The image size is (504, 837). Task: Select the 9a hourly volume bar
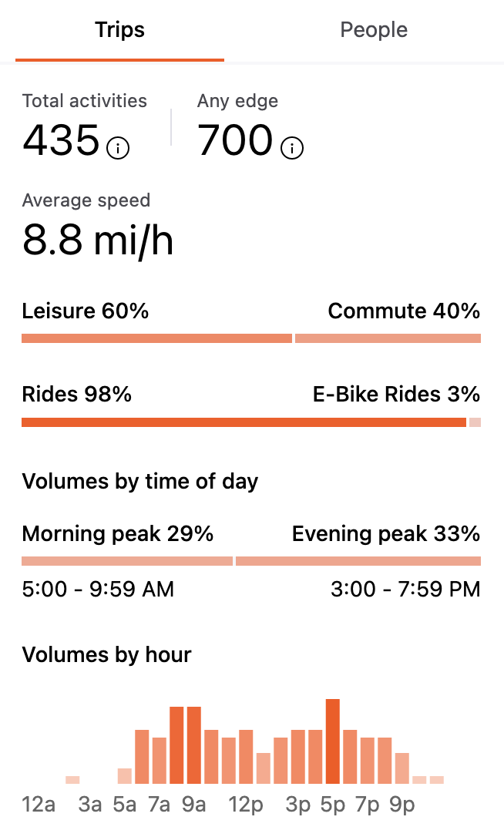coord(193,745)
